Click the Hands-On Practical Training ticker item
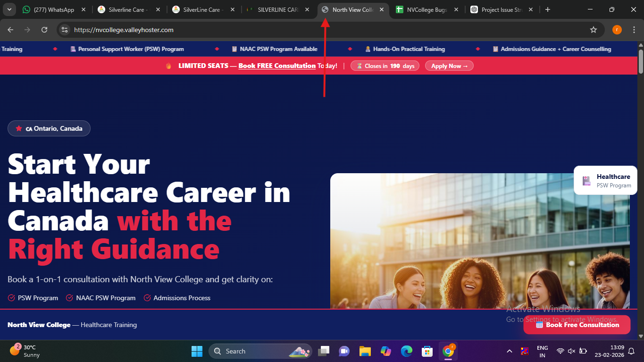 [x=405, y=49]
